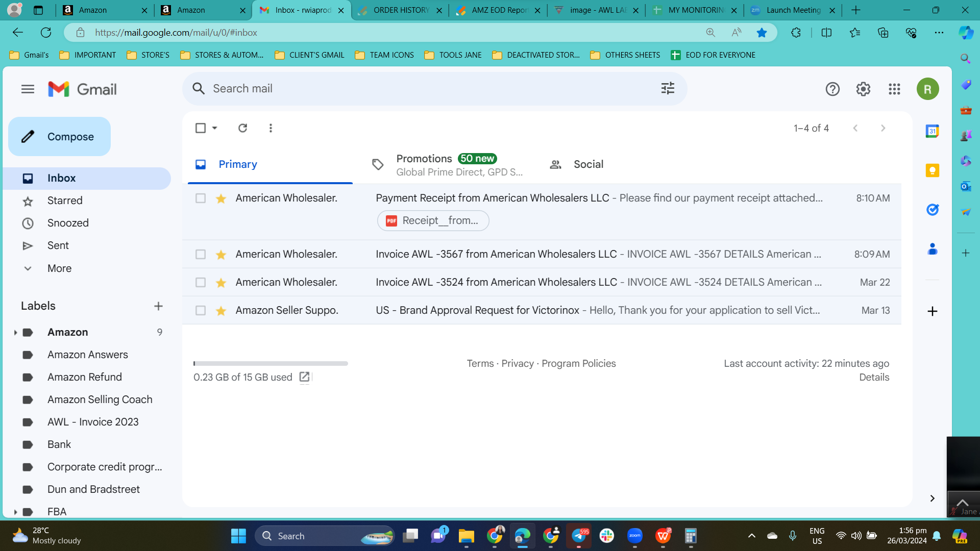Screen dimensions: 980x551
Task: Open Zoom from the taskbar
Action: click(635, 536)
